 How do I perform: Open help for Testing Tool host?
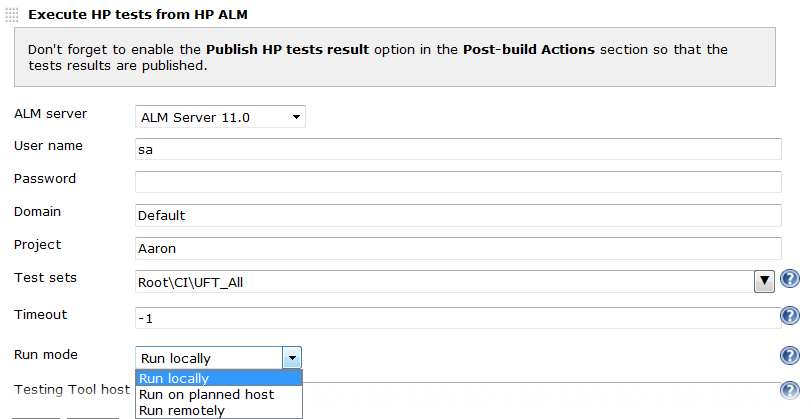790,392
